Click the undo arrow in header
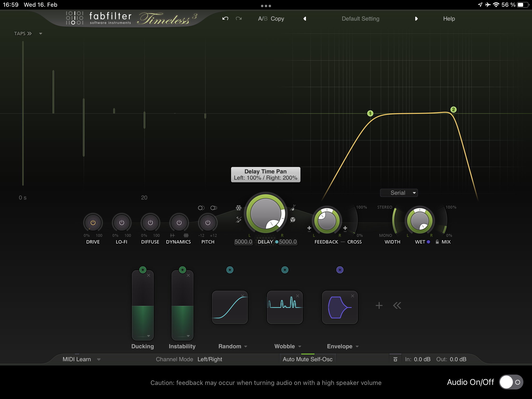 225,18
